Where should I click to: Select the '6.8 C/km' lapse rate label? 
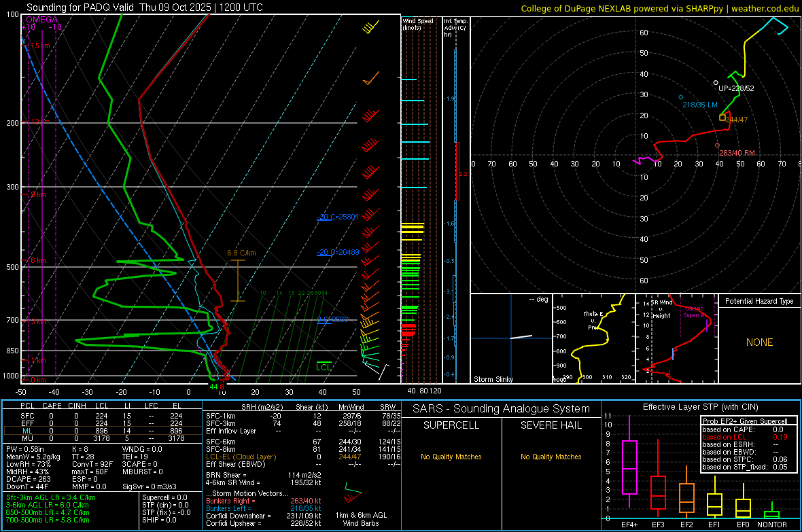pyautogui.click(x=241, y=253)
